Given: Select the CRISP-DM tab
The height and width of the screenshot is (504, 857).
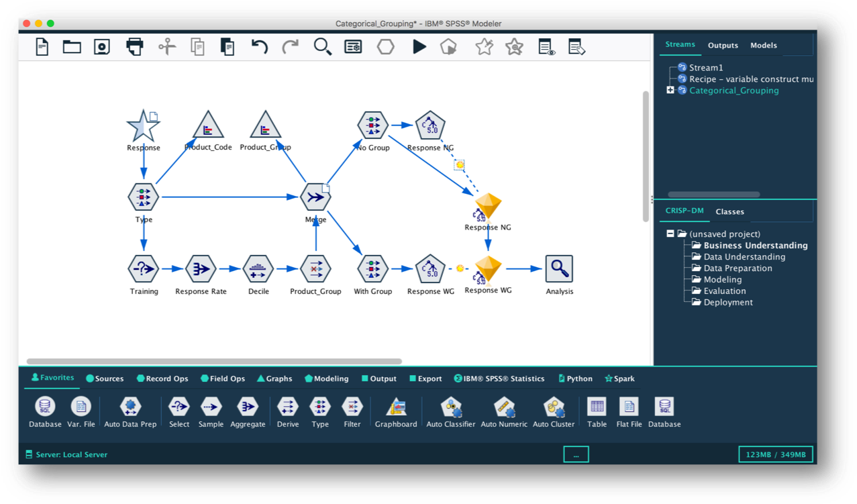Looking at the screenshot, I should (685, 211).
